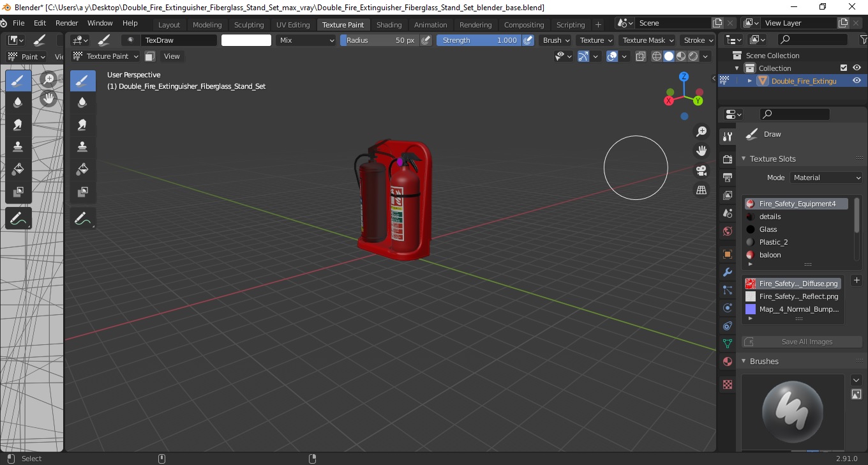Open the Material properties tab
Viewport: 868px width, 465px height.
click(727, 362)
